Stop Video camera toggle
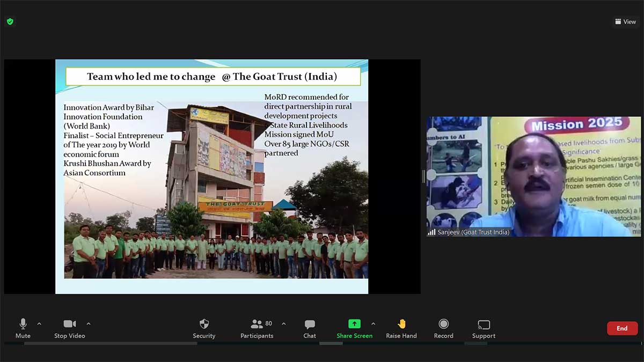 [x=69, y=328]
